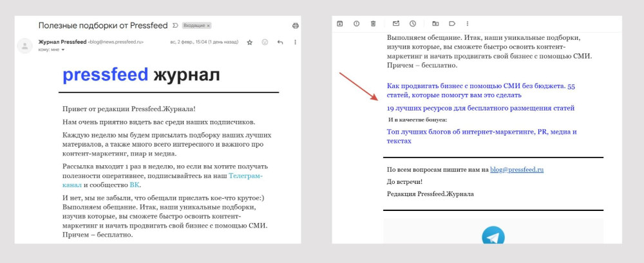
Task: Mark email unread via the envelope icon
Action: (x=396, y=23)
